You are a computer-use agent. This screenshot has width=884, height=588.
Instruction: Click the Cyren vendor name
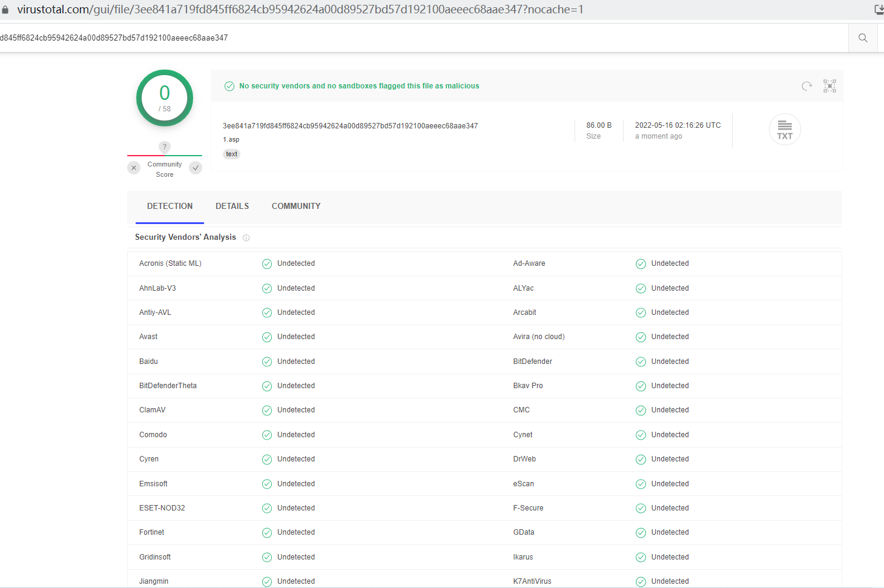[x=149, y=459]
